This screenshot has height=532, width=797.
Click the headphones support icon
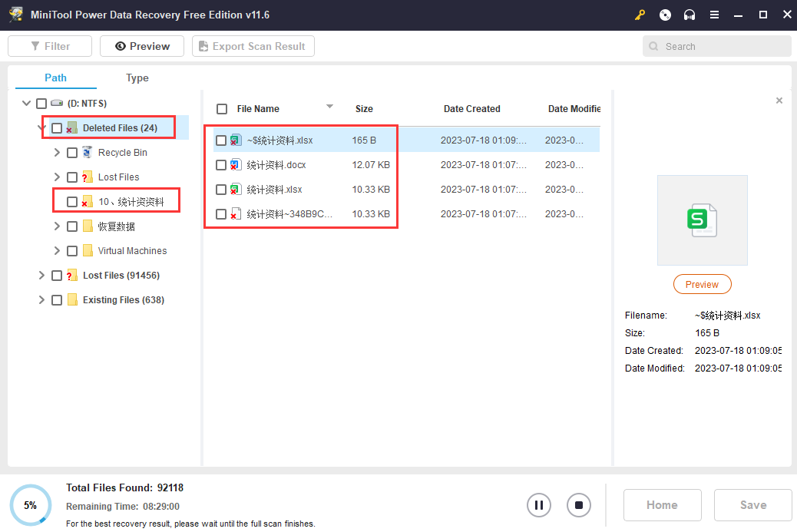pyautogui.click(x=690, y=15)
